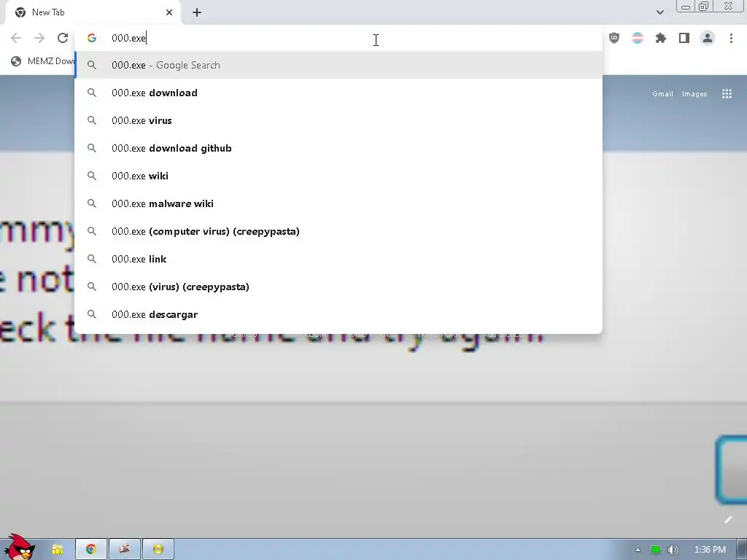Select the '000.exe descargar' suggestion
747x560 pixels.
click(338, 314)
